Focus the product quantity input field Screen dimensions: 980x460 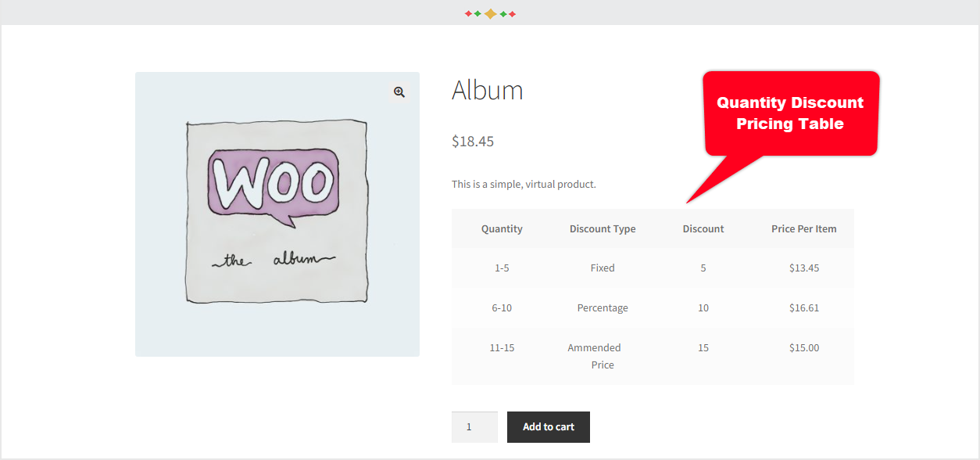point(474,427)
